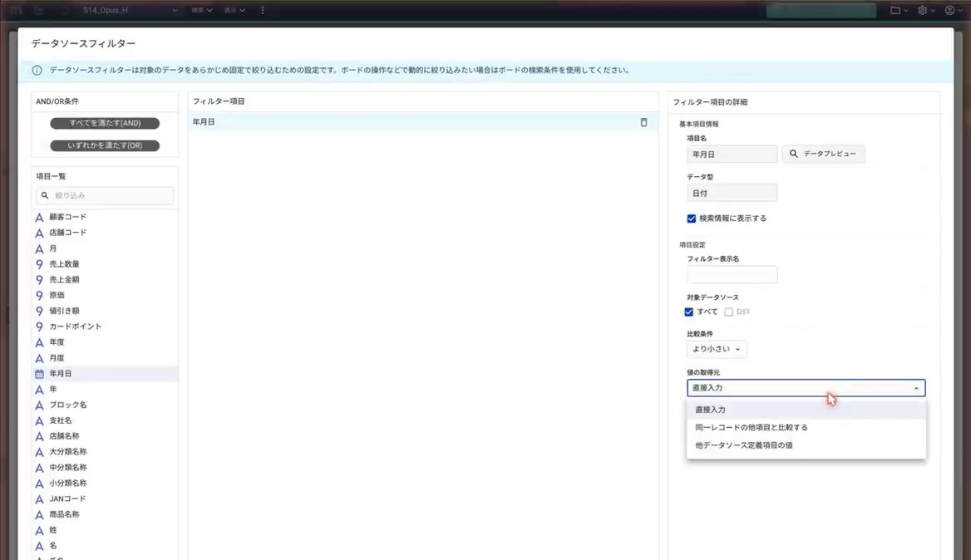The height and width of the screenshot is (560, 971).
Task: Choose 同一レコードの他項目と比較する option
Action: pos(806,428)
